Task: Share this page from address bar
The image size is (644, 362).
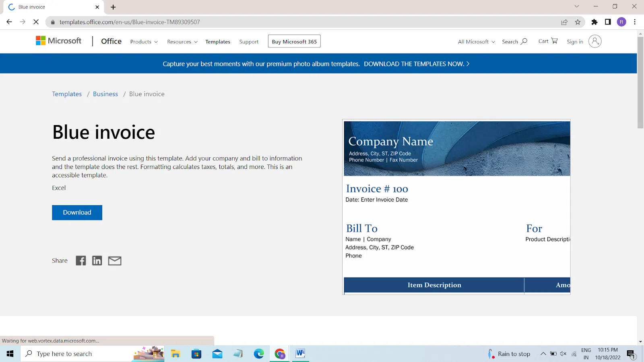Action: click(564, 22)
